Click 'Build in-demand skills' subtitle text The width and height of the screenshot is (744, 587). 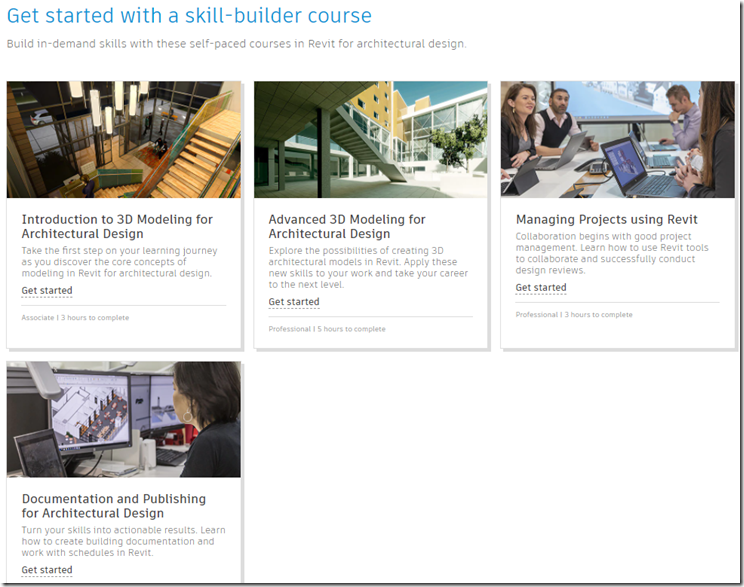click(237, 44)
